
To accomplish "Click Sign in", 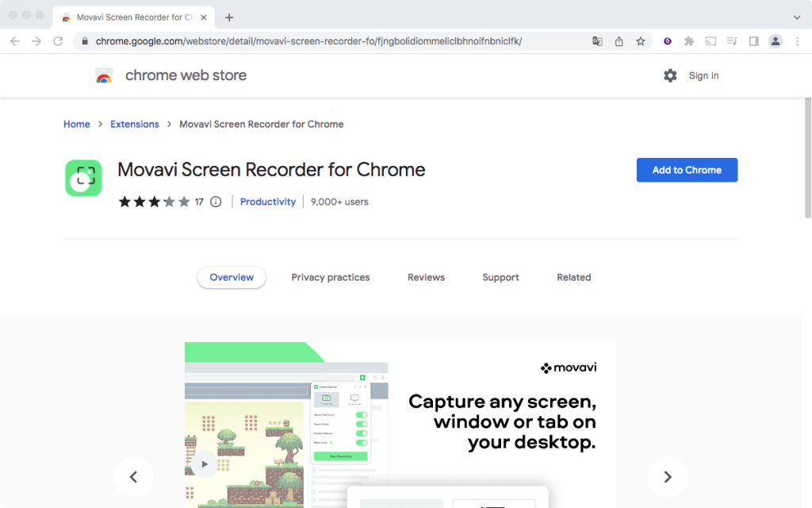I will click(703, 75).
